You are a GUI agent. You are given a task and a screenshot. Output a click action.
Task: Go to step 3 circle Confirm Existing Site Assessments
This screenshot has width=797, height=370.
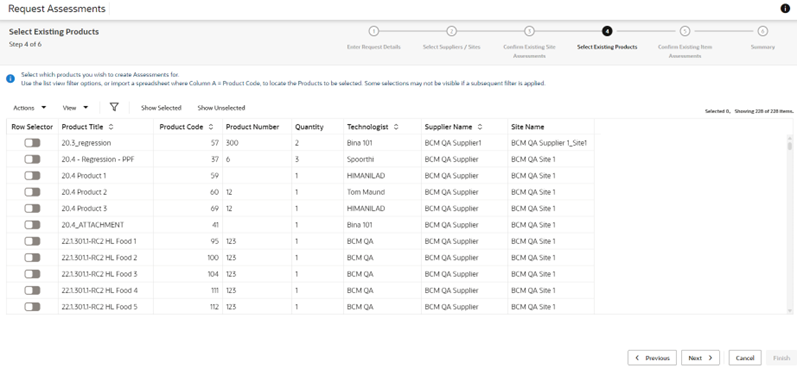(529, 31)
